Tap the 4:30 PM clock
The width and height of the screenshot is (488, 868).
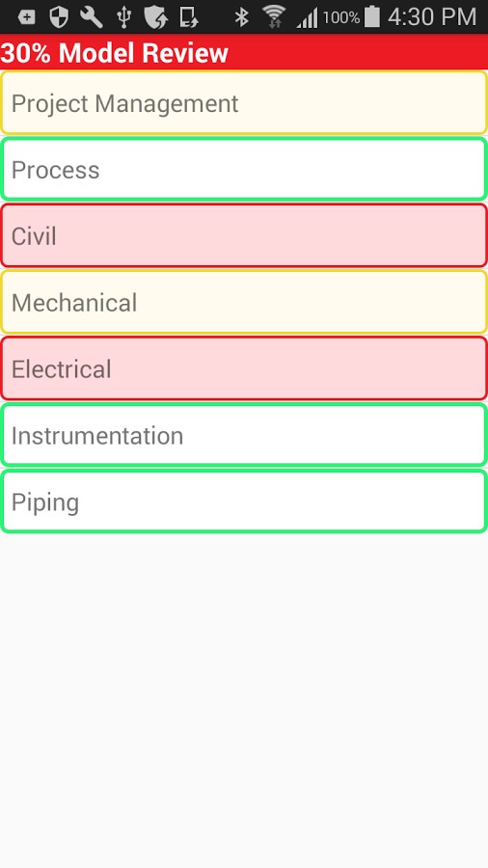point(432,17)
